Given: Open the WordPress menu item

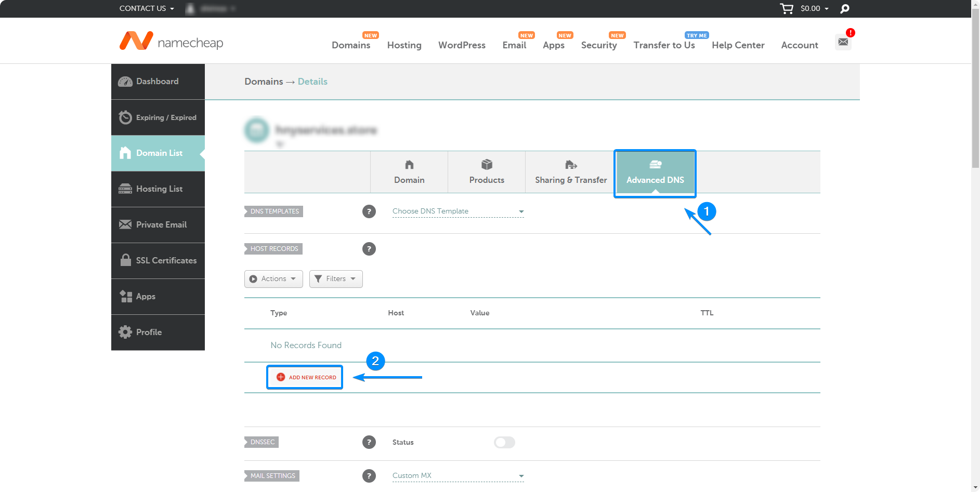Looking at the screenshot, I should (x=462, y=45).
